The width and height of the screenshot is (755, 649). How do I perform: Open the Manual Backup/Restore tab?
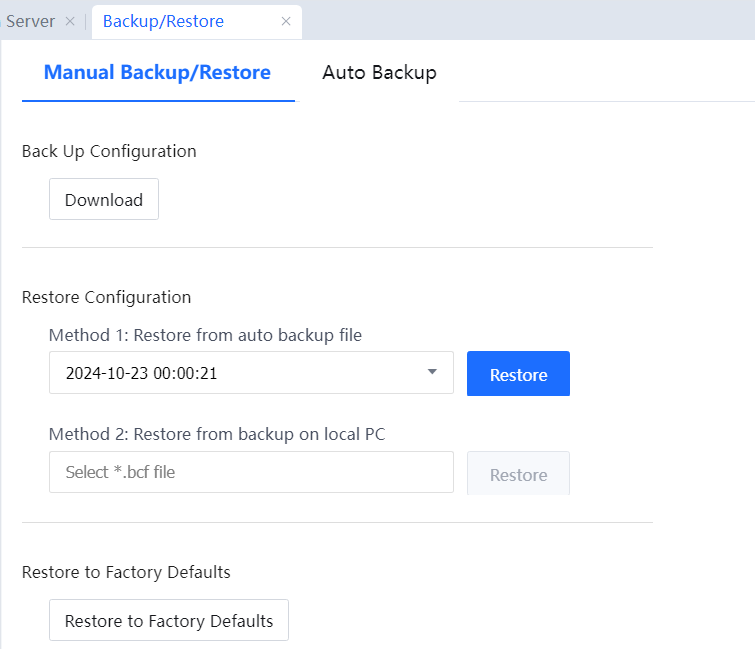coord(157,72)
